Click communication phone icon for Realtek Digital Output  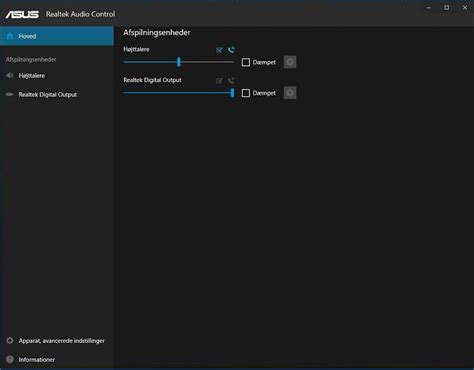(x=231, y=81)
